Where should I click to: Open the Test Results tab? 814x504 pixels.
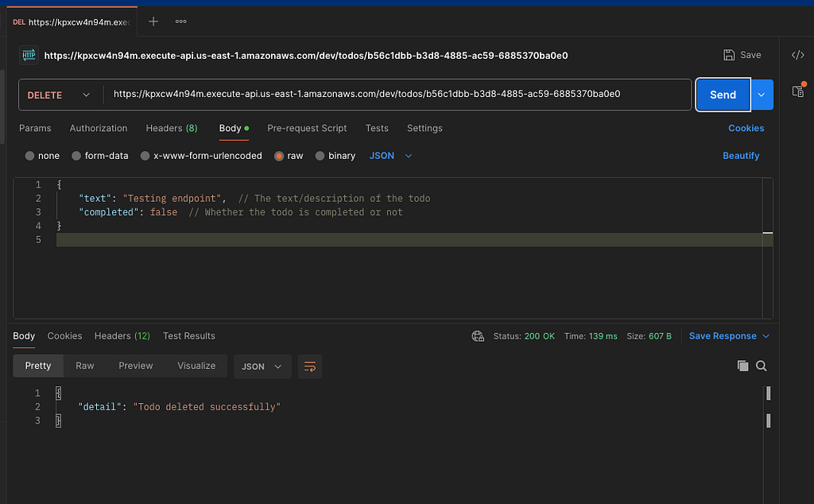[189, 335]
